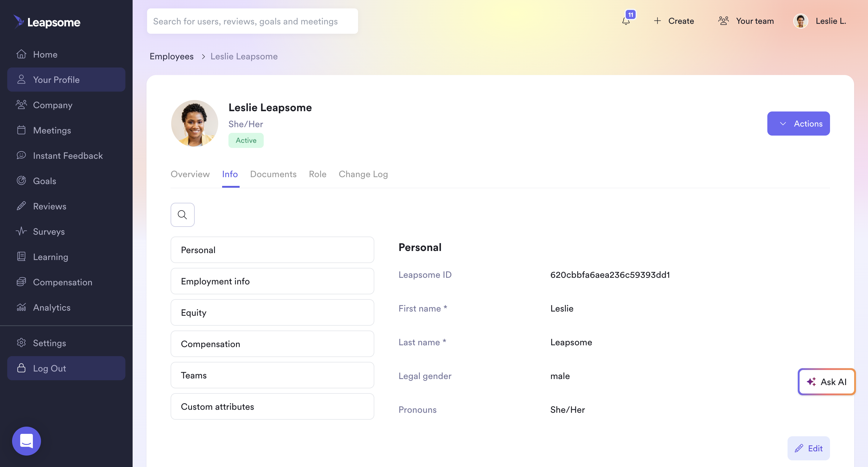
Task: Open Instant Feedback via its chat icon
Action: pyautogui.click(x=21, y=155)
